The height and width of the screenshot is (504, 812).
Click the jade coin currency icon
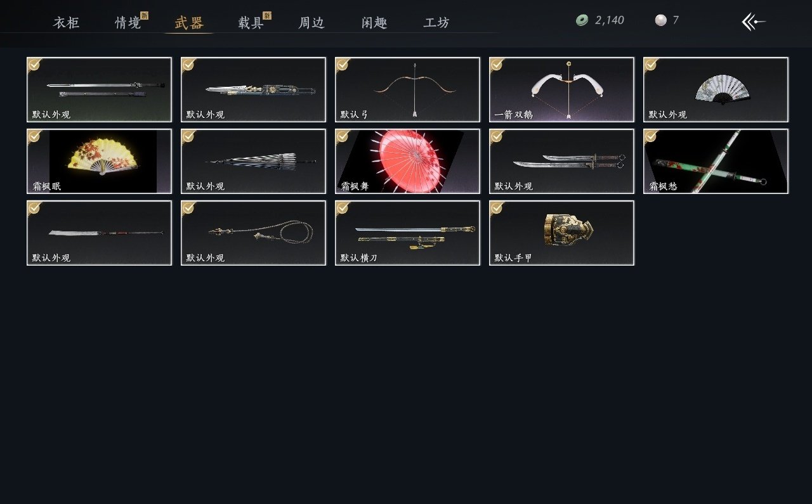tap(582, 20)
